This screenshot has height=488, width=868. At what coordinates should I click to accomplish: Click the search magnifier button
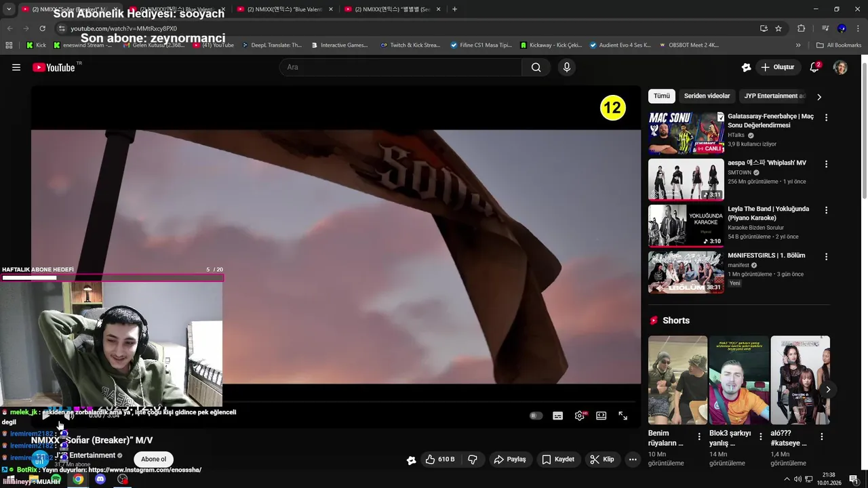pyautogui.click(x=536, y=67)
